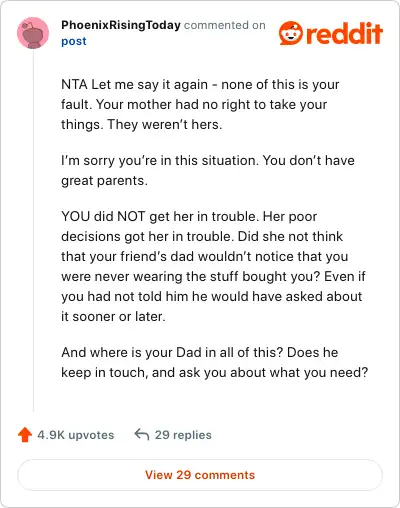Click the Reddit Snoo mascot logo icon
Image resolution: width=400 pixels, height=508 pixels.
[x=291, y=33]
